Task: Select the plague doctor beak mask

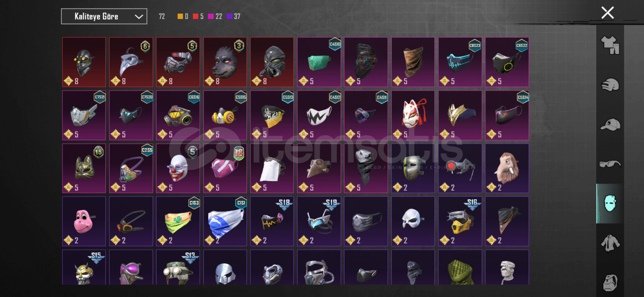Action: 131,62
